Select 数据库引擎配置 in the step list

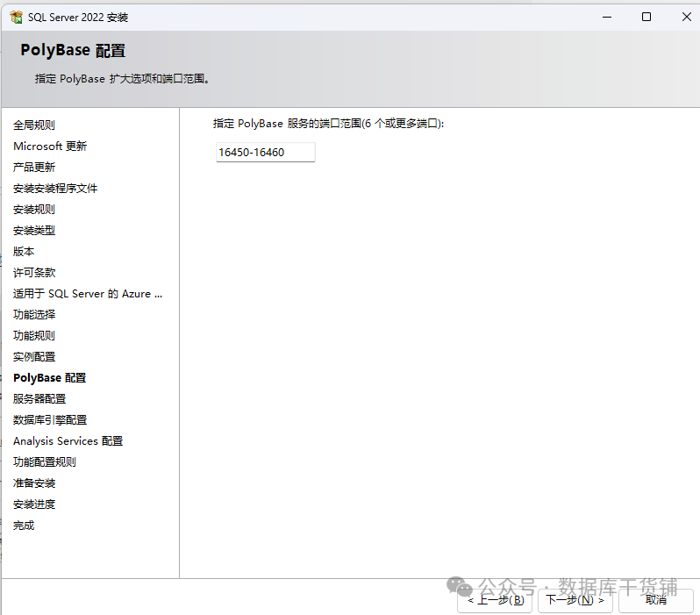50,420
